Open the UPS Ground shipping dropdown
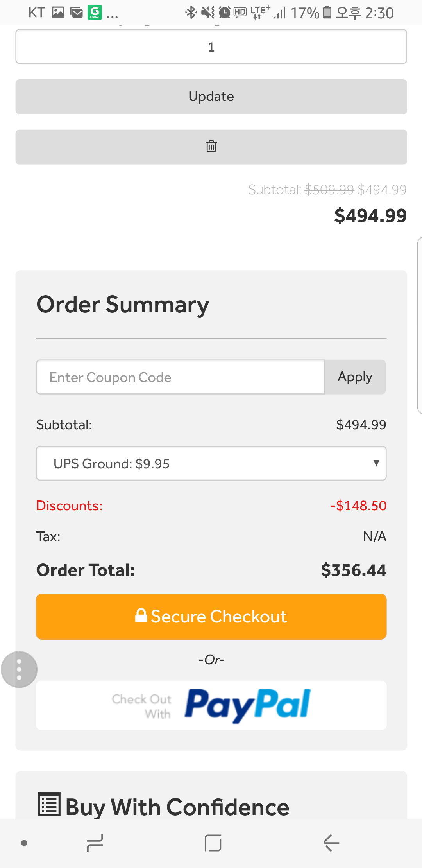Viewport: 422px width, 868px height. tap(211, 463)
